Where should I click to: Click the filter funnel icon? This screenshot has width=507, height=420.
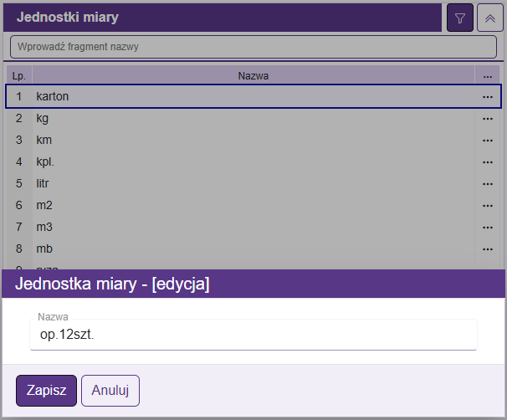point(460,18)
